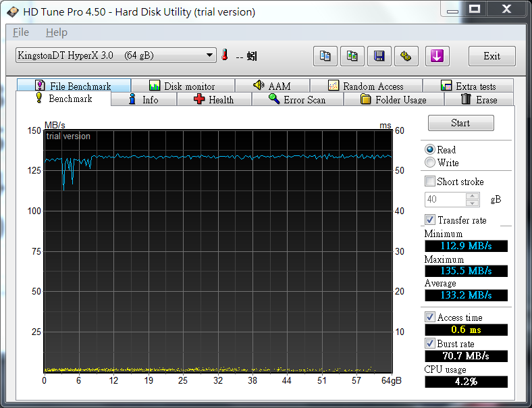
Task: Increase short stroke value with up arrow
Action: [473, 196]
